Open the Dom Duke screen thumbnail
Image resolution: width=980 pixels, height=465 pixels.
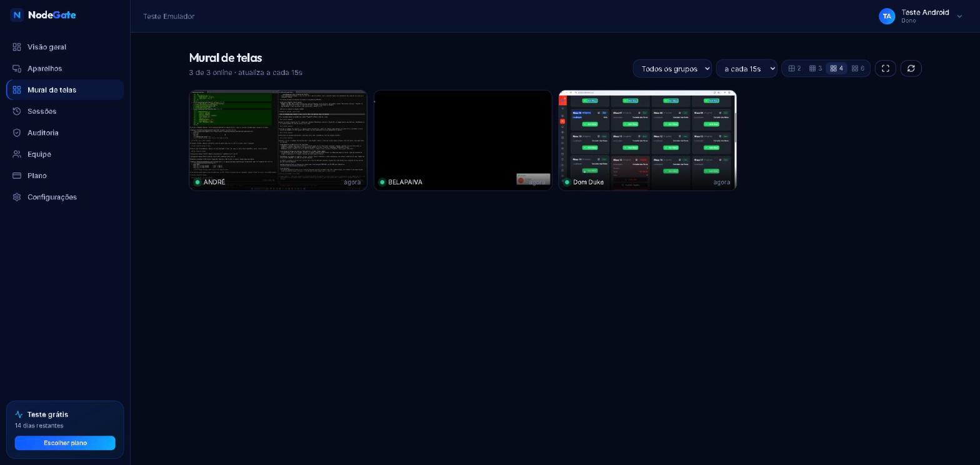[x=647, y=140]
